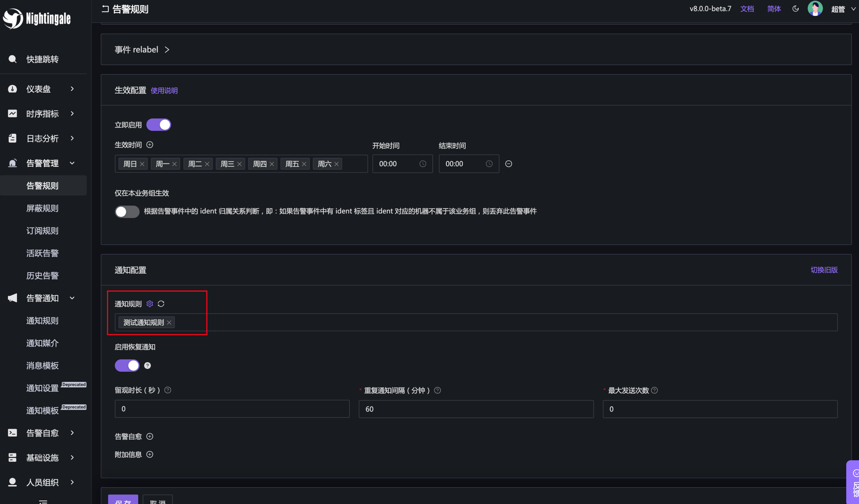This screenshot has height=504, width=859.
Task: Click the 最大发送次数 help question icon
Action: point(655,390)
